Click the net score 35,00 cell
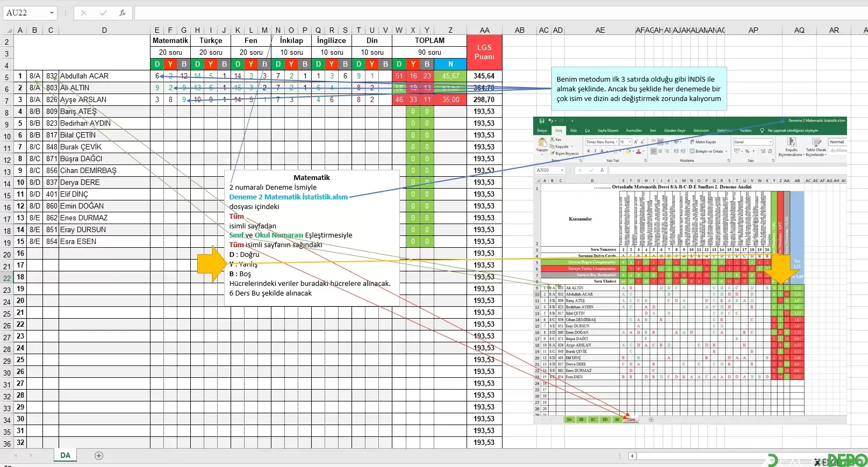Image resolution: width=868 pixels, height=467 pixels. pos(450,100)
